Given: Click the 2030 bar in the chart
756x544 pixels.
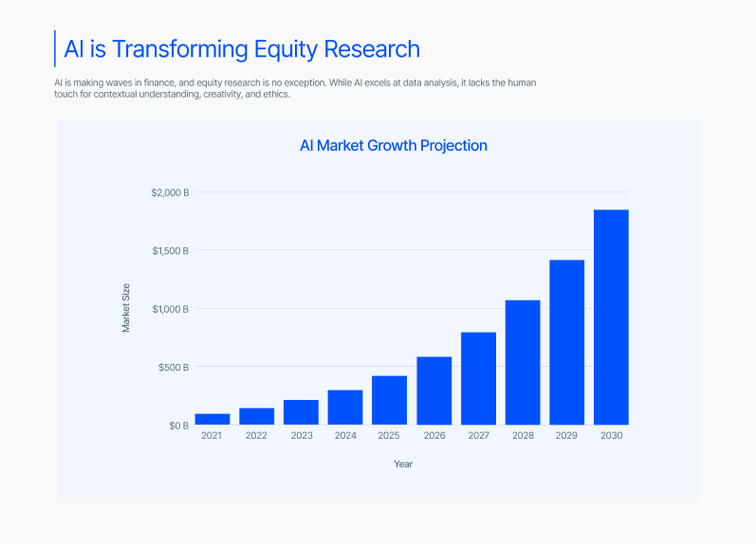Looking at the screenshot, I should (611, 317).
